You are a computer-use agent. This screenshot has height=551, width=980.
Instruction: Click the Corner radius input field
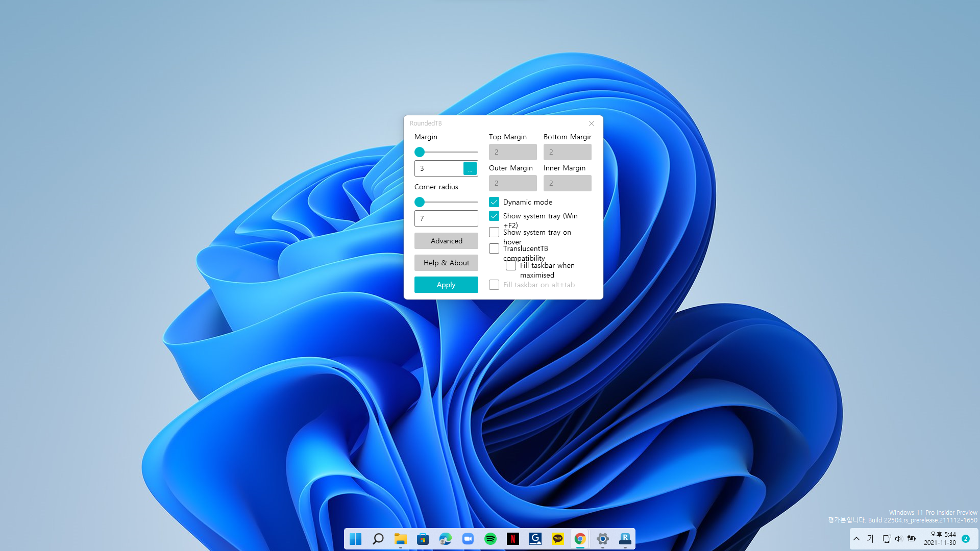tap(446, 218)
